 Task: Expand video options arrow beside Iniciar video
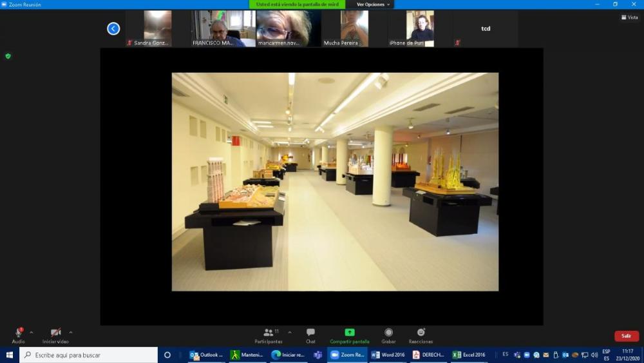point(71,333)
